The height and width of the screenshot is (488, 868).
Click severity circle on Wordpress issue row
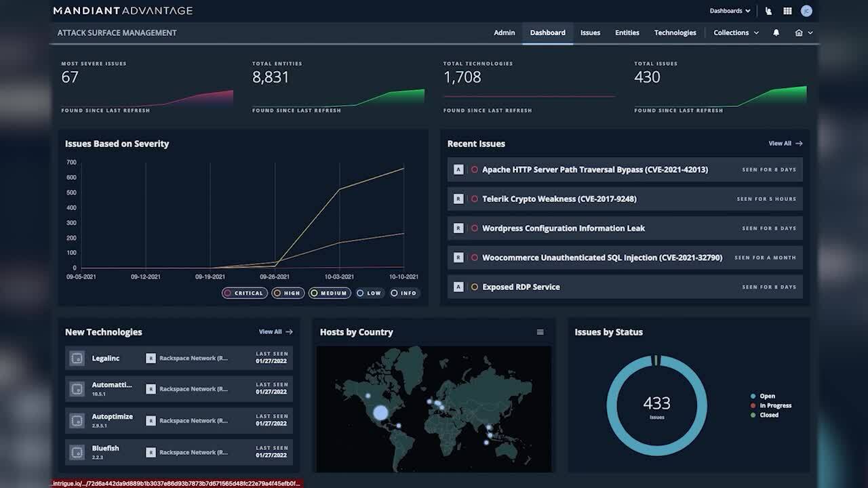pyautogui.click(x=475, y=228)
